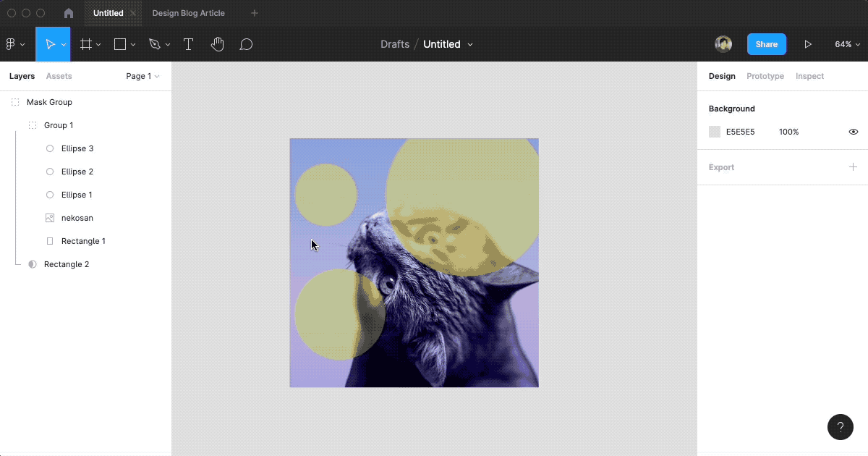
Task: Open the Page 1 pages dropdown
Action: click(142, 76)
